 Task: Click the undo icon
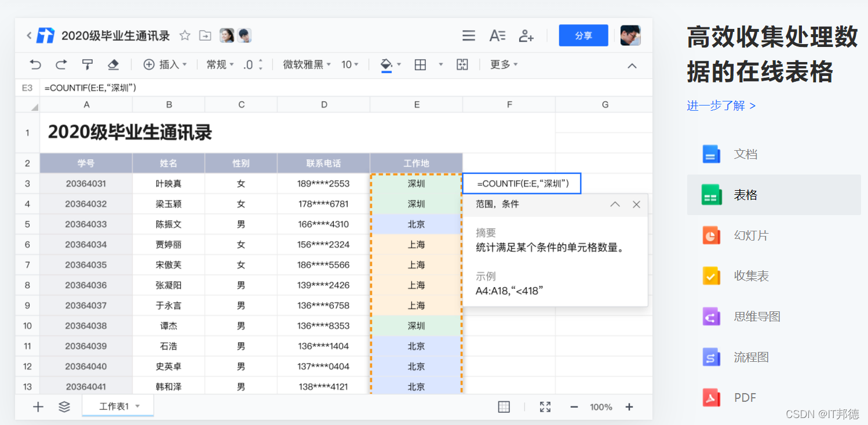pyautogui.click(x=36, y=64)
